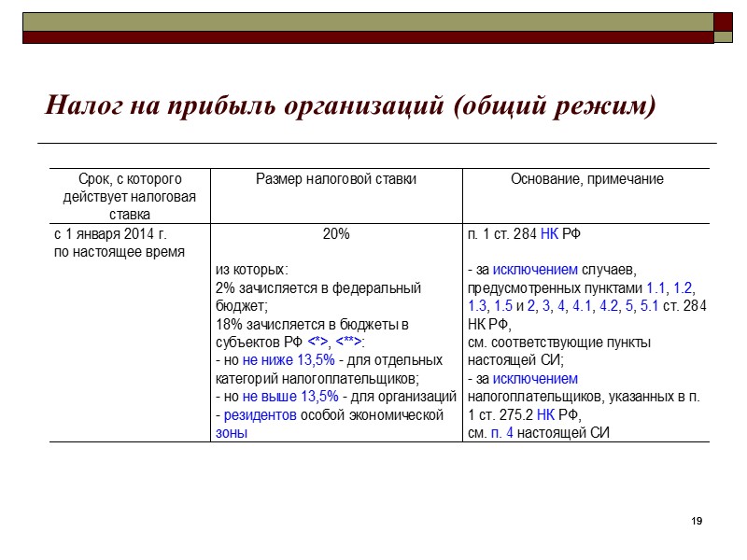Viewport: 747px width, 560px height.
Task: Click the header 'Основание, примечание'
Action: click(x=587, y=179)
